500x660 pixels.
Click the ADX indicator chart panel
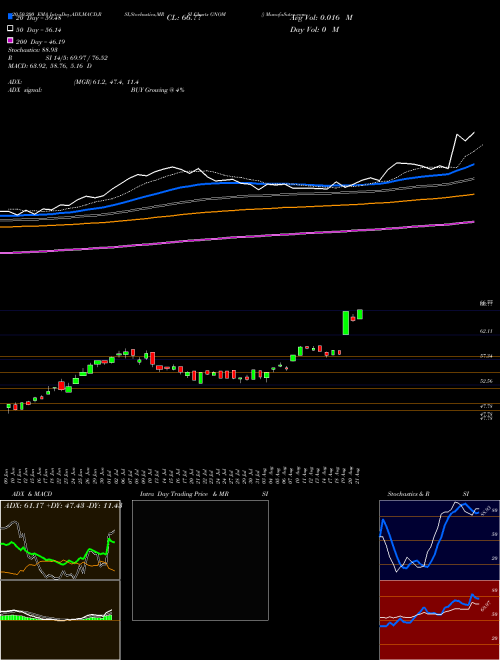60,540
